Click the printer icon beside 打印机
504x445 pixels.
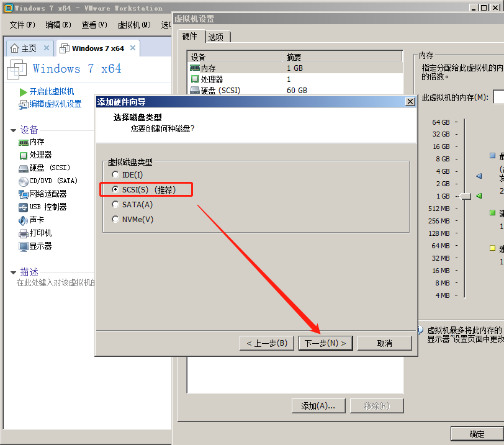pyautogui.click(x=24, y=233)
